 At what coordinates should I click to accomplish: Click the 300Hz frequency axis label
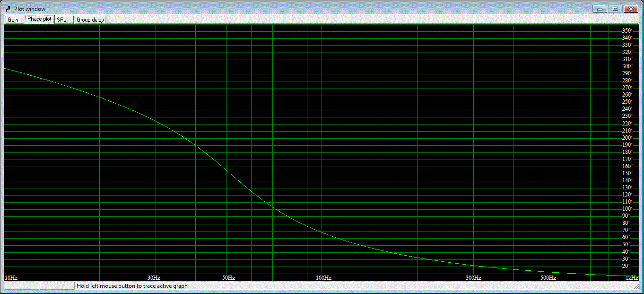pyautogui.click(x=473, y=277)
